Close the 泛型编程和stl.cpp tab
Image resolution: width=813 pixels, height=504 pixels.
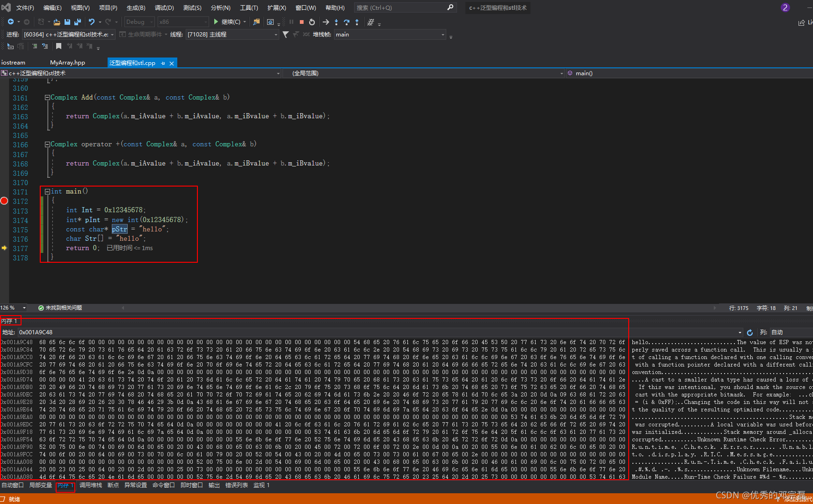point(172,63)
